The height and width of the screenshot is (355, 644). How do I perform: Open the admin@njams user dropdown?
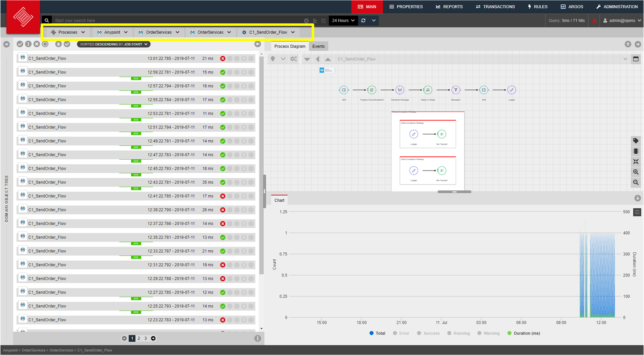pos(622,20)
